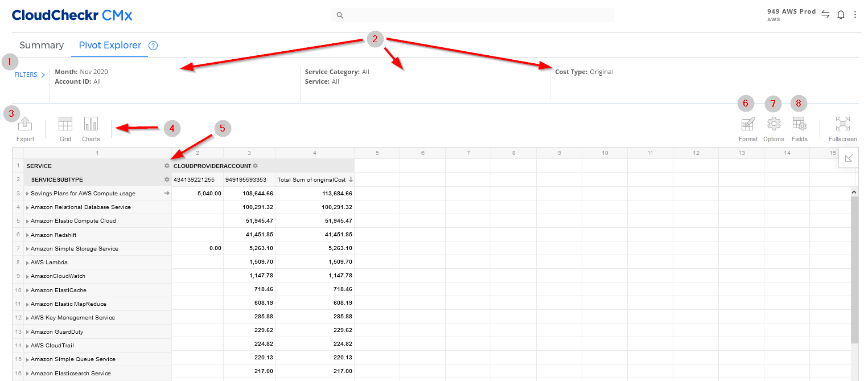This screenshot has height=381, width=868.
Task: Click the search magnifier icon
Action: click(340, 15)
